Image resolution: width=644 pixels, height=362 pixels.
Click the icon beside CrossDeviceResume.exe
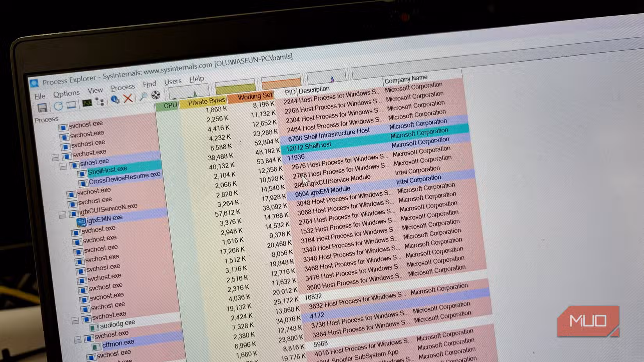point(83,183)
